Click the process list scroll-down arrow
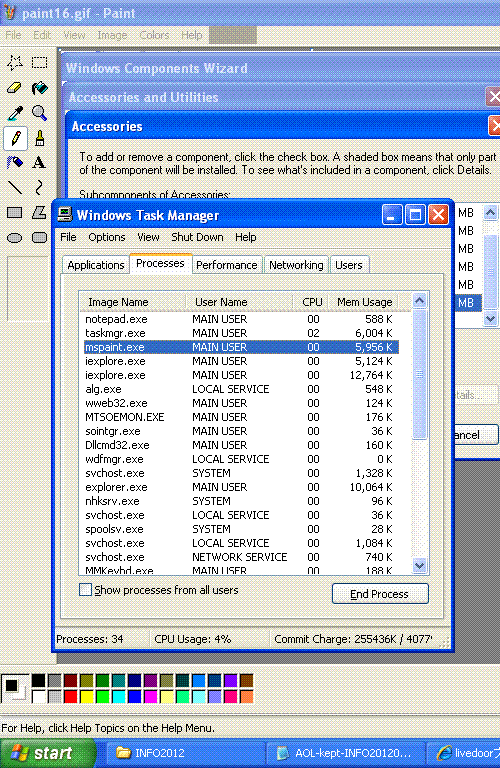The height and width of the screenshot is (768, 500). tap(419, 566)
